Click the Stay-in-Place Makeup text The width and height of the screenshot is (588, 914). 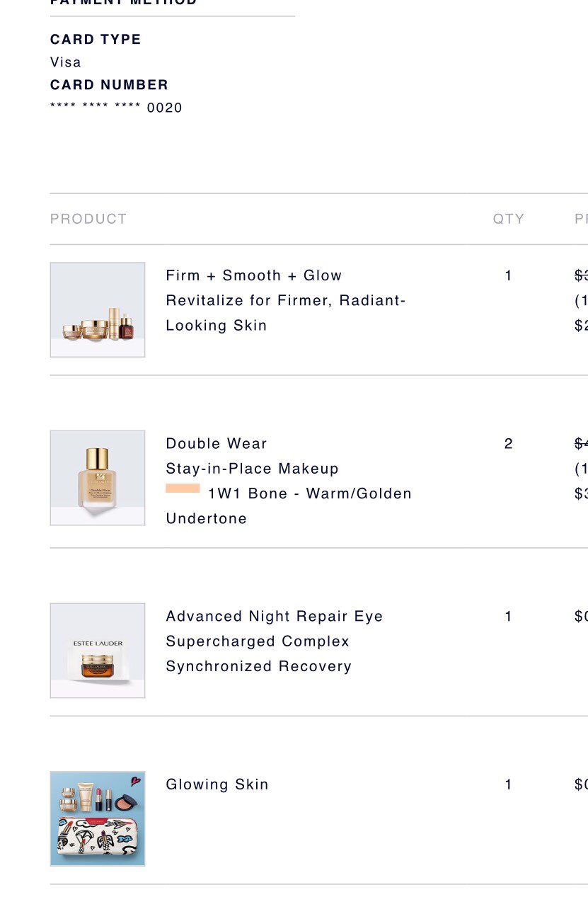tap(253, 469)
